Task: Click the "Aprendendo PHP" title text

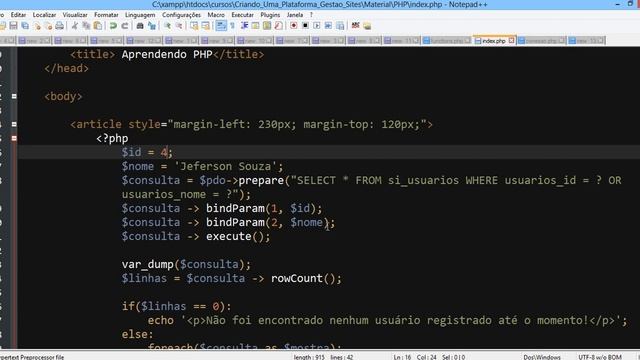Action: coord(167,54)
